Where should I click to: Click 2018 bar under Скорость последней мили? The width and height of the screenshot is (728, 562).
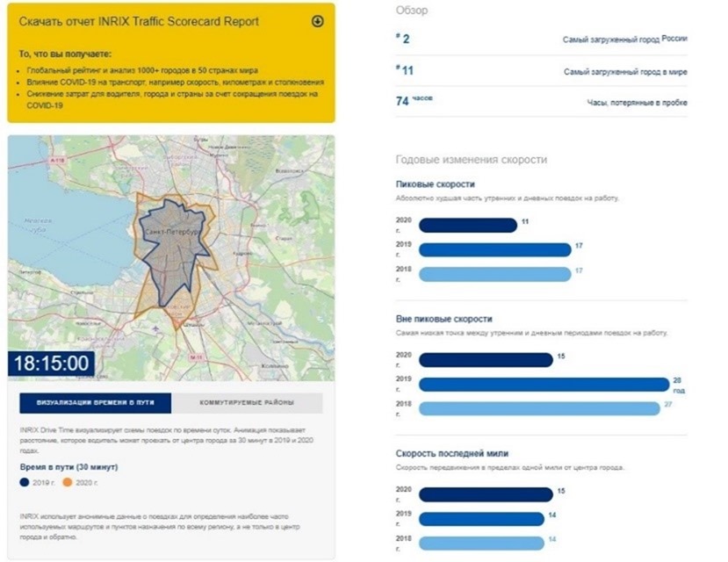tap(481, 543)
